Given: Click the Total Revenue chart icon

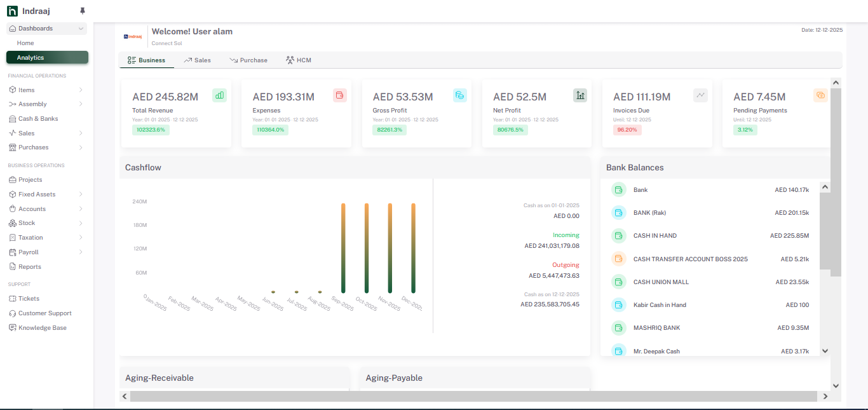Looking at the screenshot, I should click(x=219, y=95).
